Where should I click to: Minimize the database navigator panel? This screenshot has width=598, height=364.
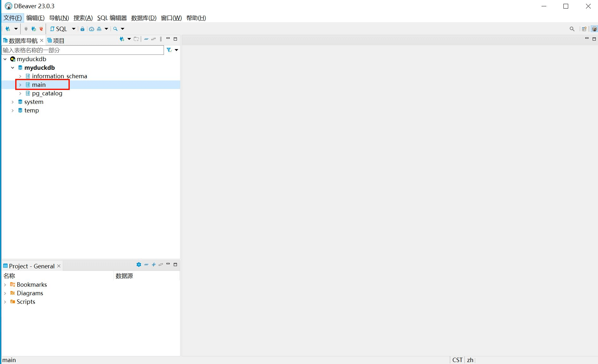[168, 39]
